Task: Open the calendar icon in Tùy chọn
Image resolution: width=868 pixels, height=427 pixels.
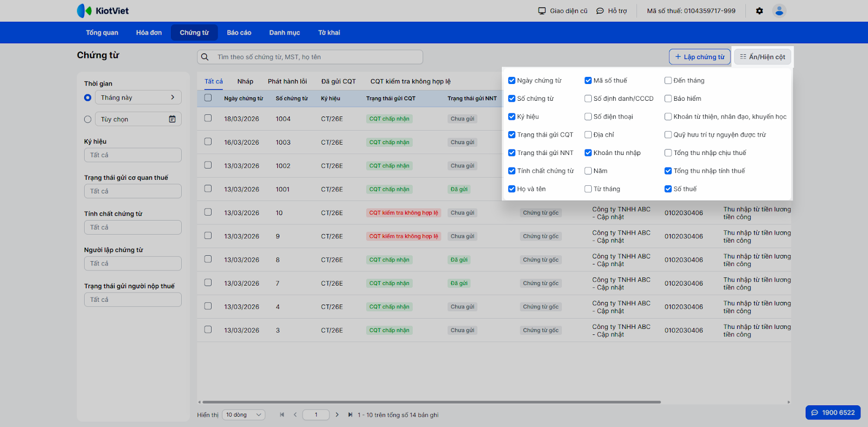Action: [x=172, y=119]
